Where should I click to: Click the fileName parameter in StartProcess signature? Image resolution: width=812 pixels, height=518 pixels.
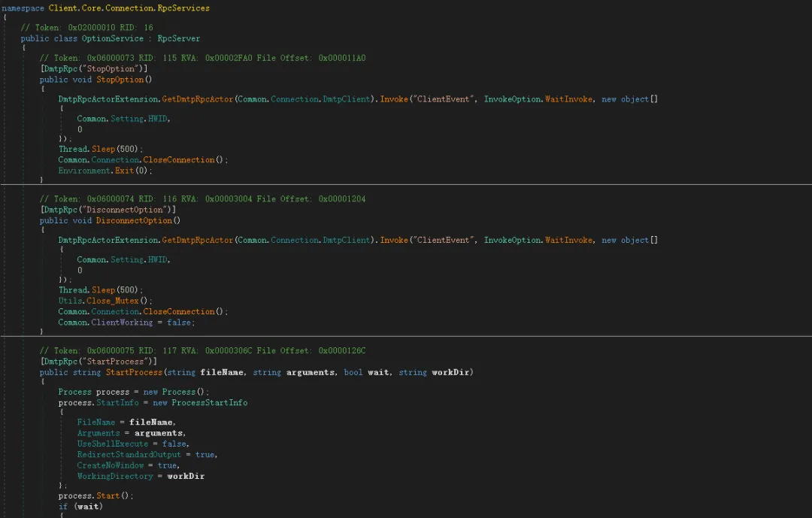(x=222, y=372)
